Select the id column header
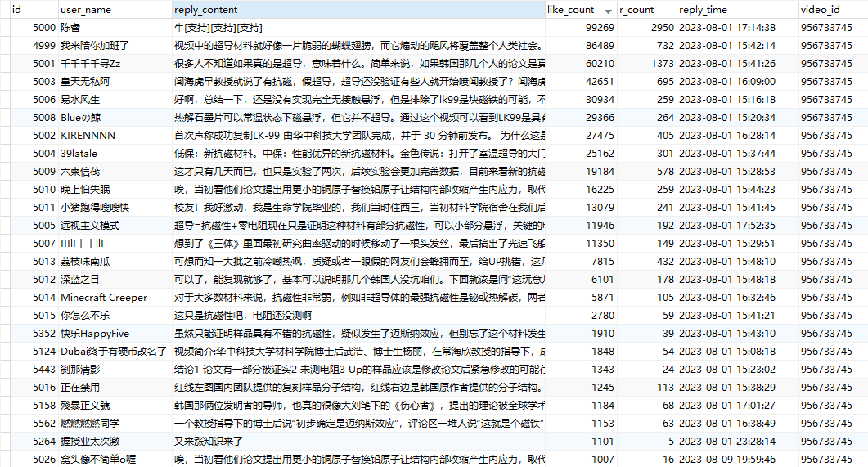Viewport: 868px width, 467px height. [34, 10]
